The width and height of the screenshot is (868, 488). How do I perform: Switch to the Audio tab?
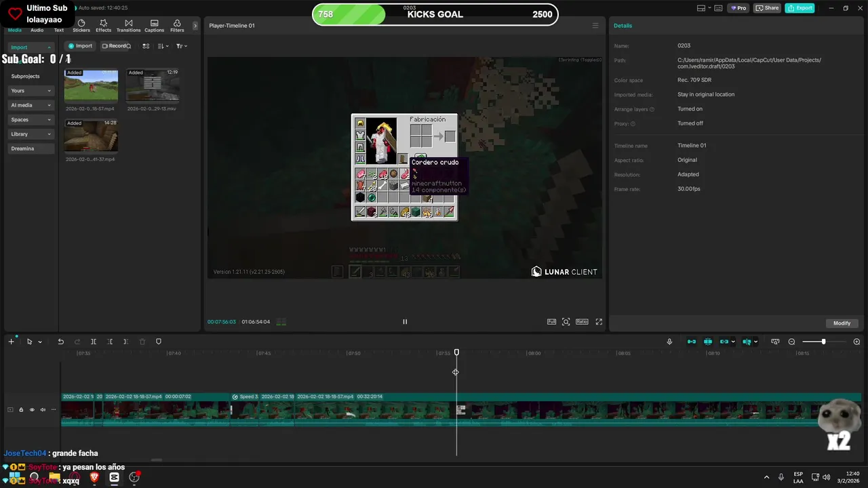37,30
